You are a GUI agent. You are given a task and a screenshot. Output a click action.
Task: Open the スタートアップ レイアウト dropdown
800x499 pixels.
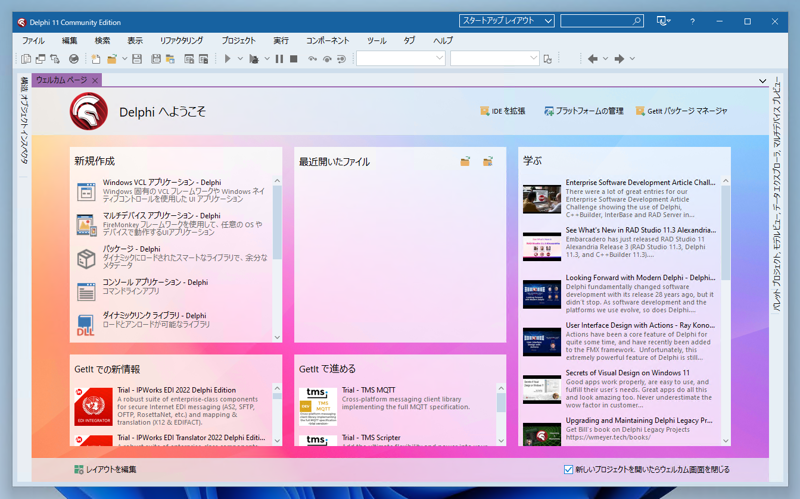click(507, 21)
